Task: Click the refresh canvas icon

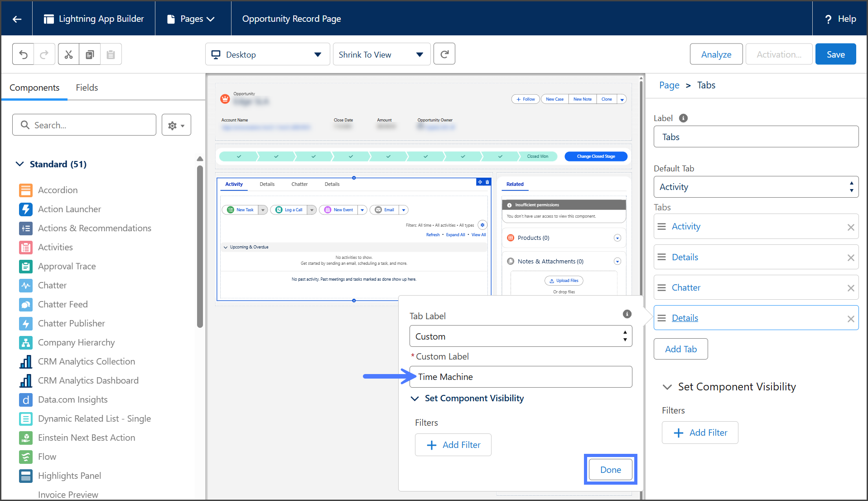Action: click(x=444, y=54)
